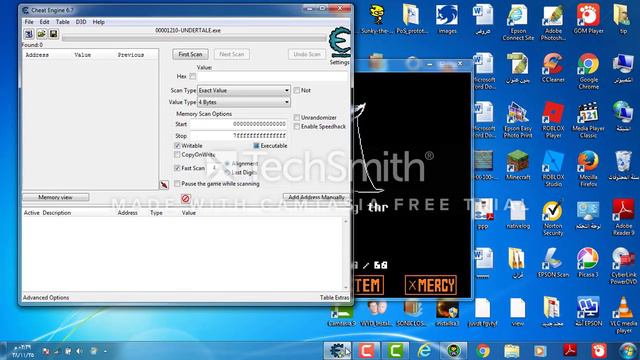Click the Undo Scan button
Image resolution: width=640 pixels, height=360 pixels.
[x=307, y=54]
